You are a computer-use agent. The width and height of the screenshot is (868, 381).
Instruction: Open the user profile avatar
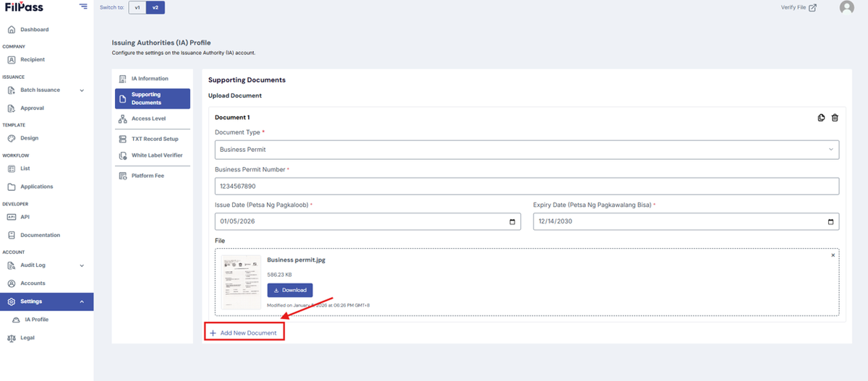(x=846, y=7)
